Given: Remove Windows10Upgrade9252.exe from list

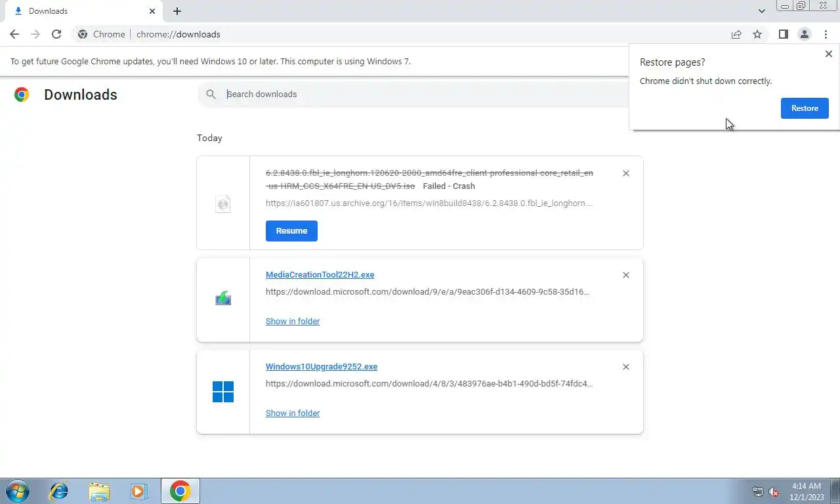Looking at the screenshot, I should pos(625,367).
